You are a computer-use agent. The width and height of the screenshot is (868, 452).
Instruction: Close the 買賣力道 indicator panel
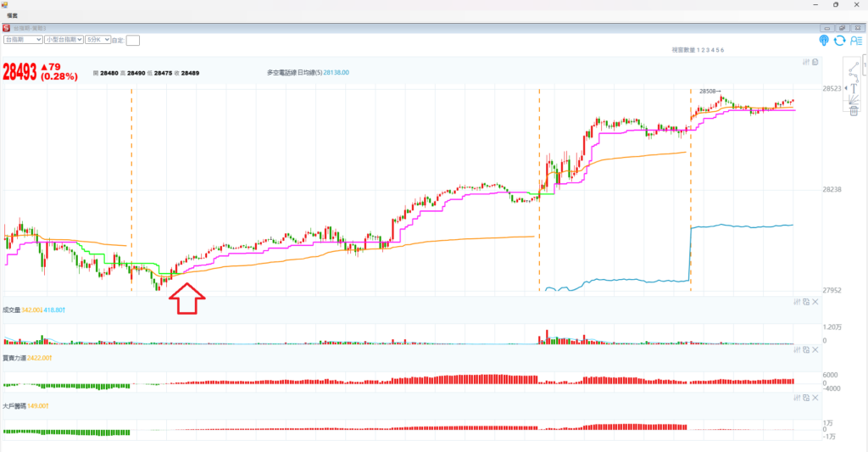815,350
